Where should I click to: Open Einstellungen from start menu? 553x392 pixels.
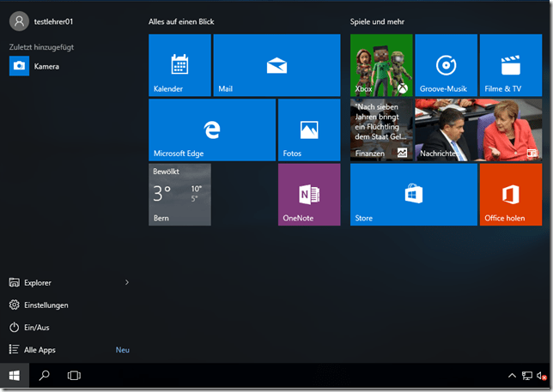click(x=46, y=305)
